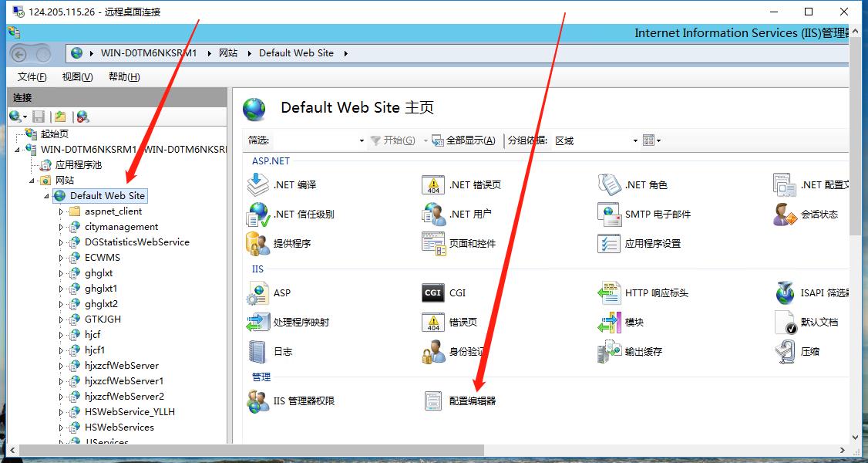Click the save icon in 连接 toolbar
The image size is (868, 463).
[39, 117]
